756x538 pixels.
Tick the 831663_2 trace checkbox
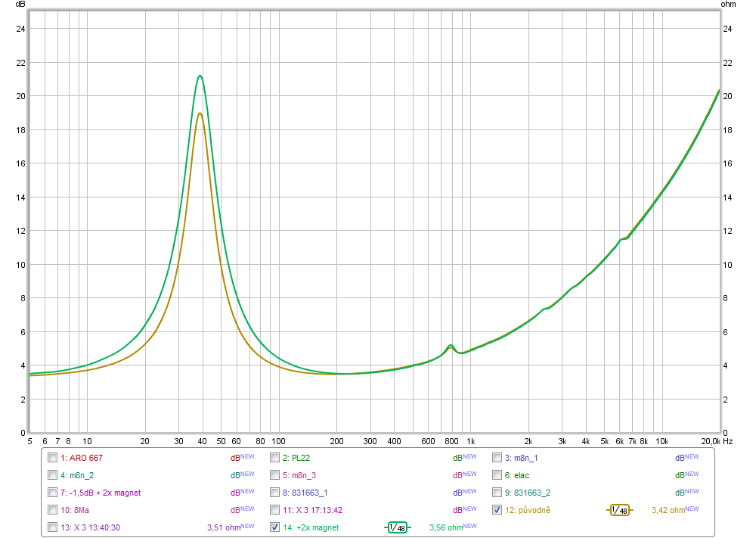coord(497,492)
